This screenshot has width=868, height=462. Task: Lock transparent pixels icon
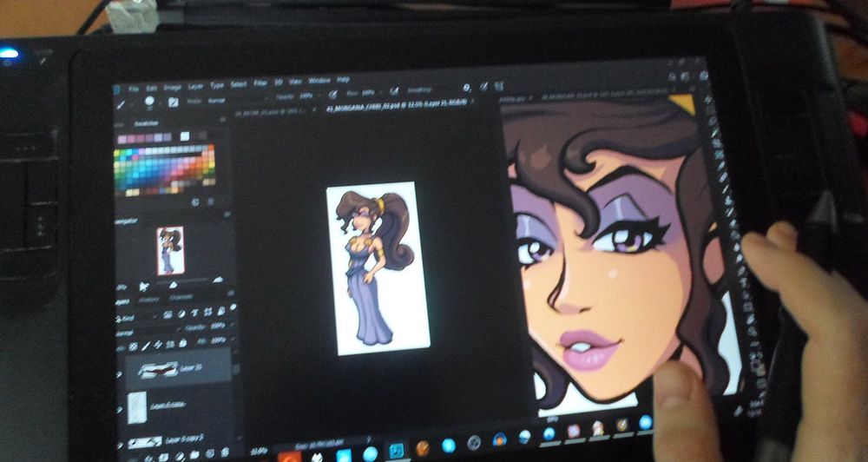(x=133, y=347)
